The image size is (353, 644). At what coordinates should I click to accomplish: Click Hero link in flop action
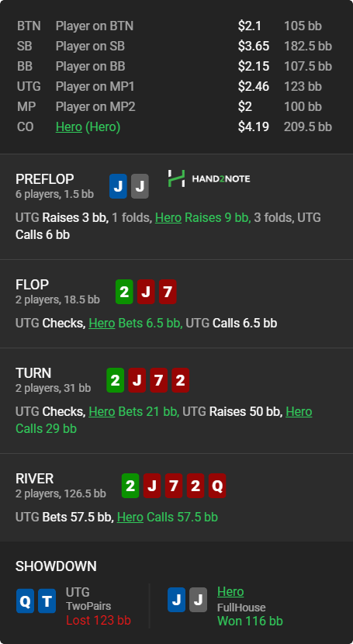point(102,324)
